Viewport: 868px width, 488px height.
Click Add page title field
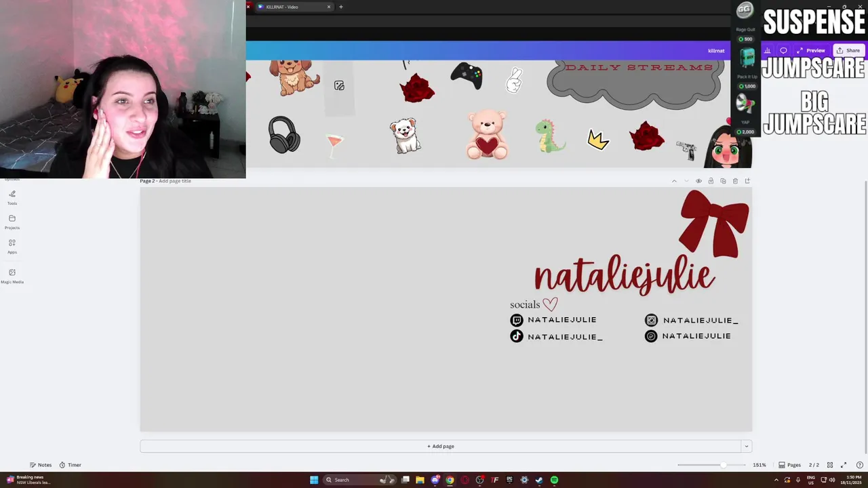click(175, 181)
